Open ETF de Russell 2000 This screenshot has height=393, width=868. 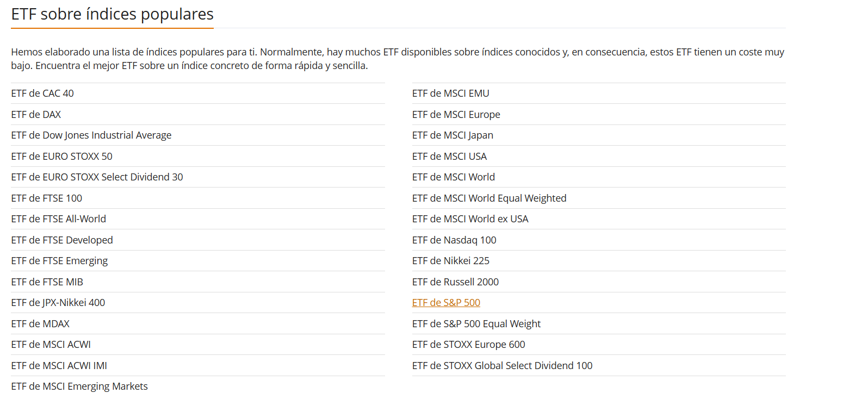455,282
